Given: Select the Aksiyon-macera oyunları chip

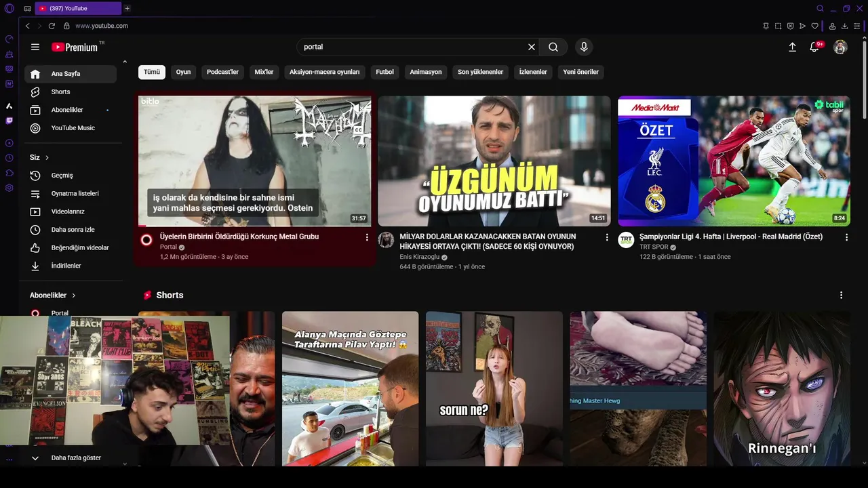Looking at the screenshot, I should coord(325,72).
